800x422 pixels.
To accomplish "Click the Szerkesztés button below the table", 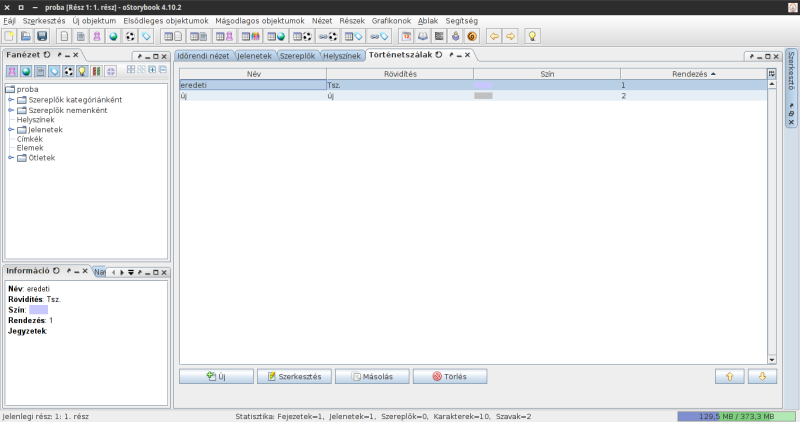I will click(x=294, y=376).
